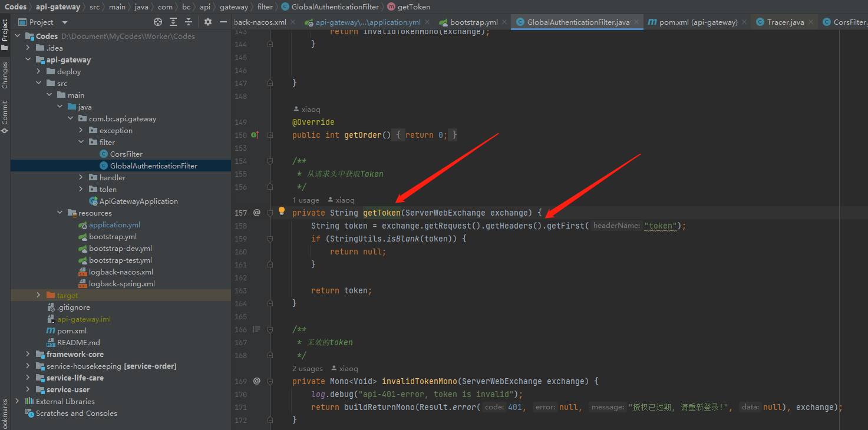Close the GlobalAuthenticationFilter.java tab
This screenshot has height=430, width=868.
[x=637, y=22]
